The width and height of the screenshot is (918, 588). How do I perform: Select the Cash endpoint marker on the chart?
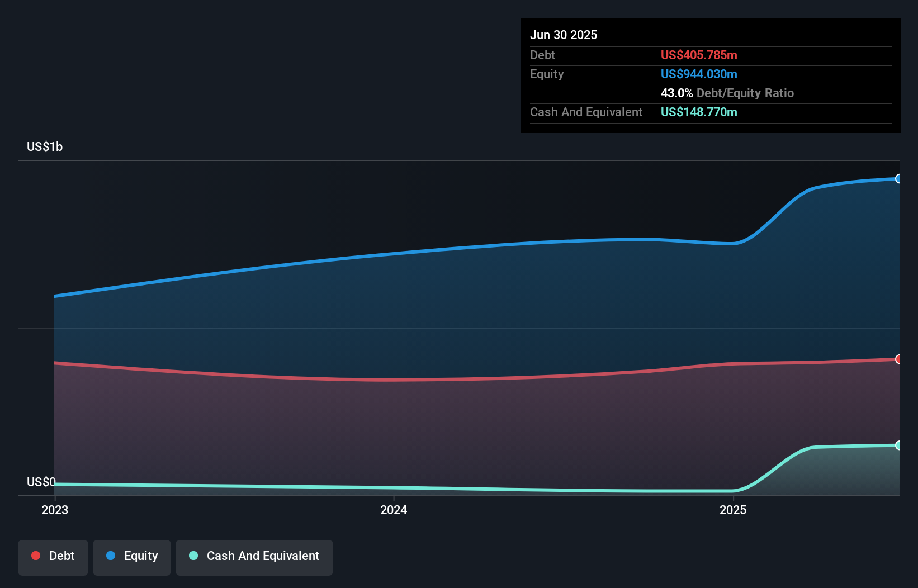[x=898, y=444]
